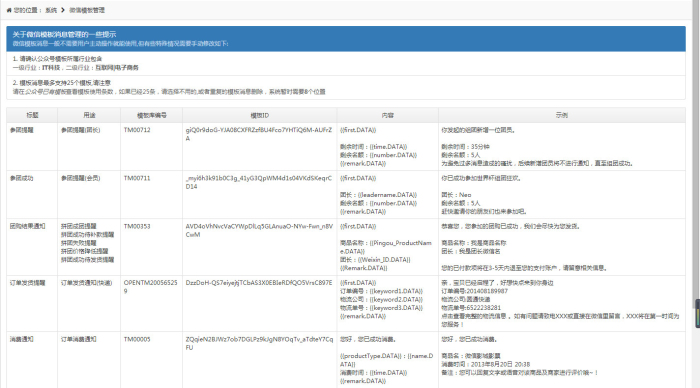This screenshot has height=388, width=700.
Task: Select the 用途 column header
Action: tap(89, 115)
